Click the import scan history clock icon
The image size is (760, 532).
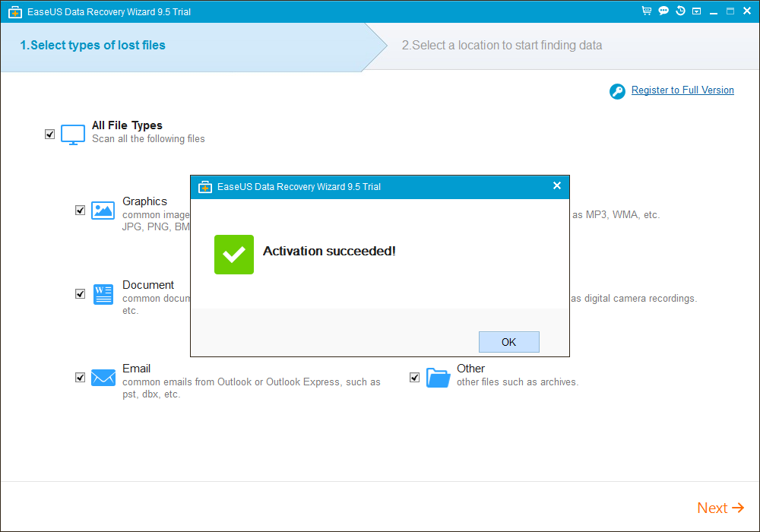point(680,11)
